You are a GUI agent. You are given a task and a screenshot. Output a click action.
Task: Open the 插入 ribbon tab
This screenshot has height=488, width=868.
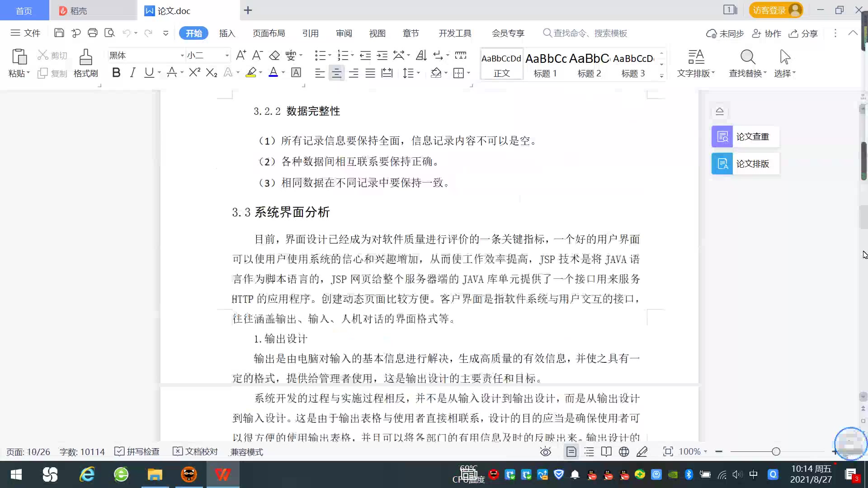click(227, 33)
